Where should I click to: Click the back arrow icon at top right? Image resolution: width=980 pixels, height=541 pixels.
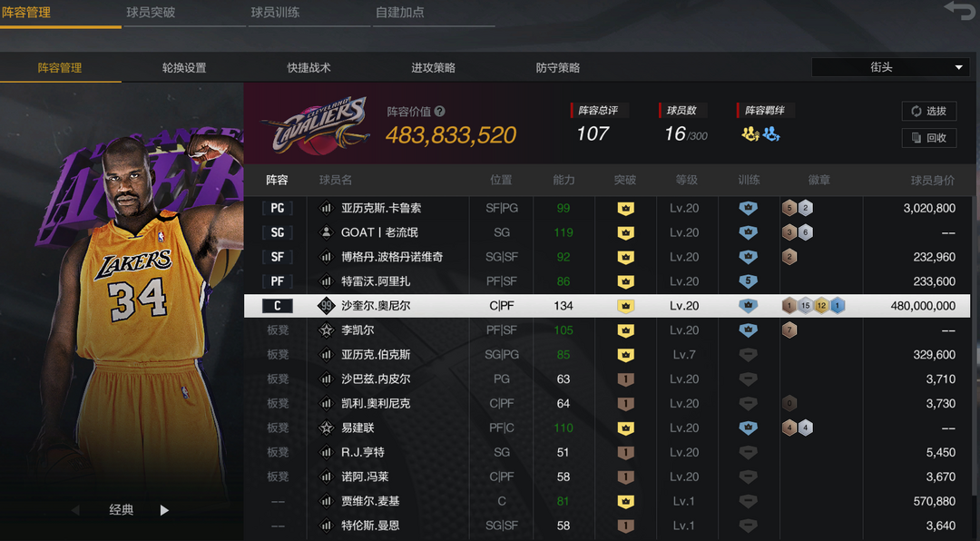coord(959,11)
